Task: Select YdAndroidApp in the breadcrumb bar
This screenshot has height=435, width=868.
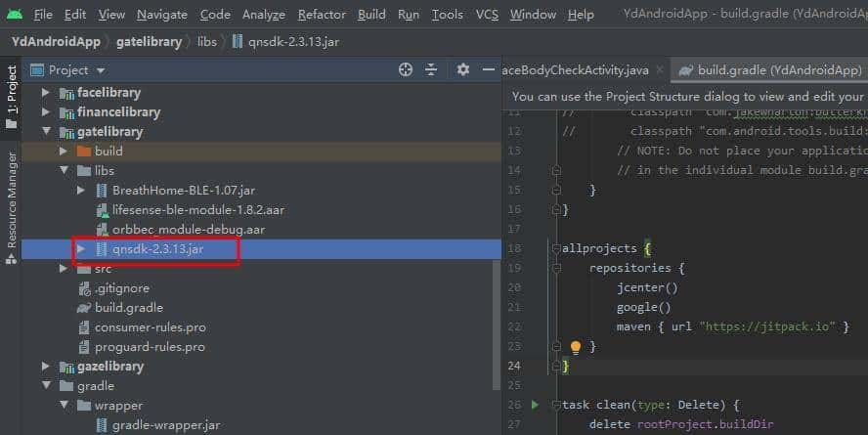Action: [x=56, y=41]
